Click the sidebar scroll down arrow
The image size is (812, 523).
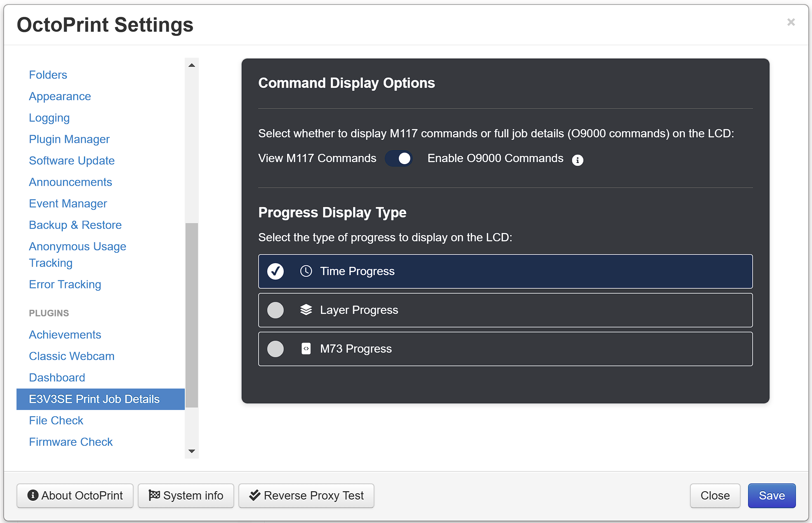click(192, 451)
